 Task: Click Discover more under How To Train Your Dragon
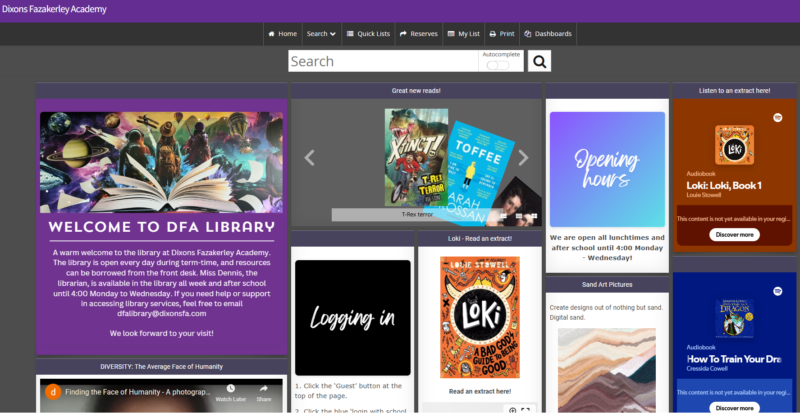tap(734, 407)
